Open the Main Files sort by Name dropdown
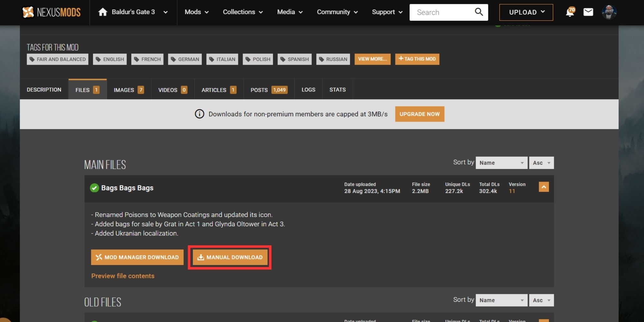The image size is (644, 322). 501,163
